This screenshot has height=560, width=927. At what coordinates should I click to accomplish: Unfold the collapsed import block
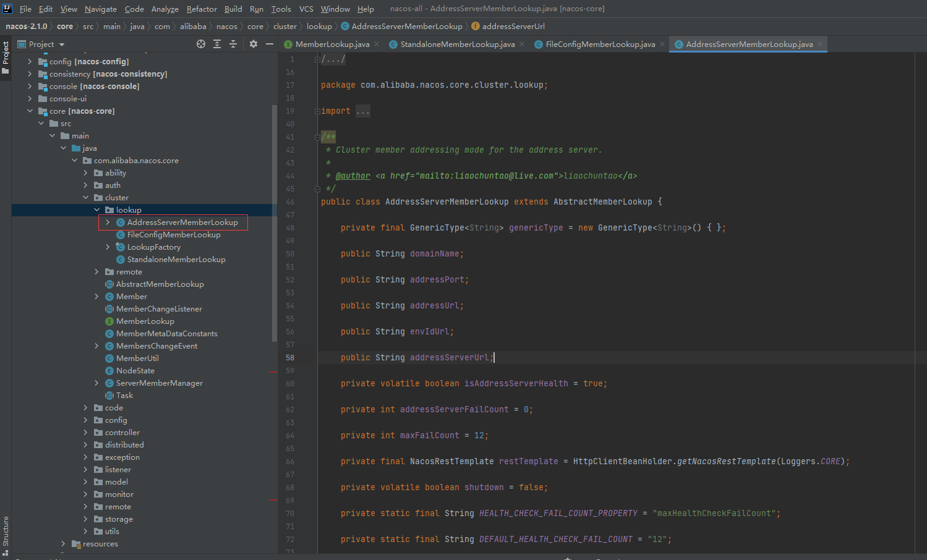(317, 111)
